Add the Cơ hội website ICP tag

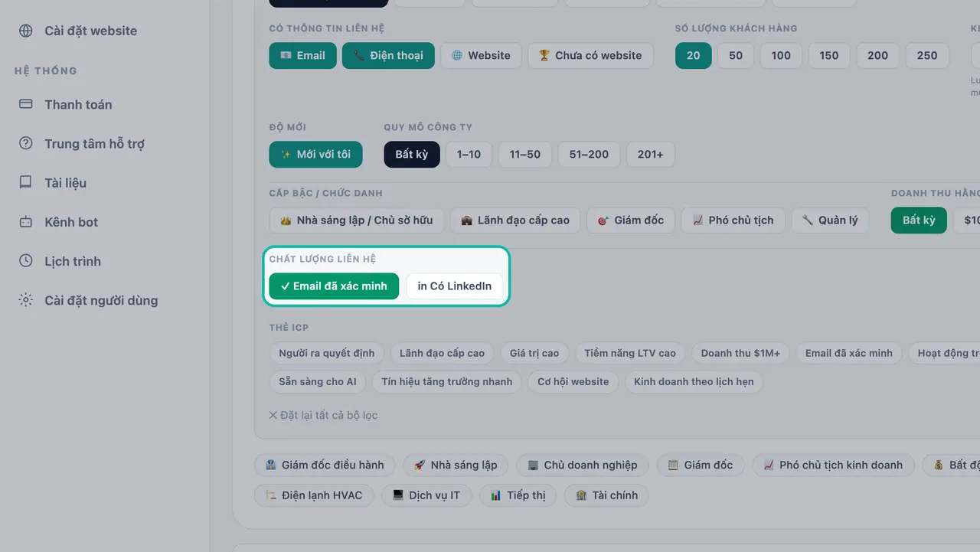tap(573, 381)
